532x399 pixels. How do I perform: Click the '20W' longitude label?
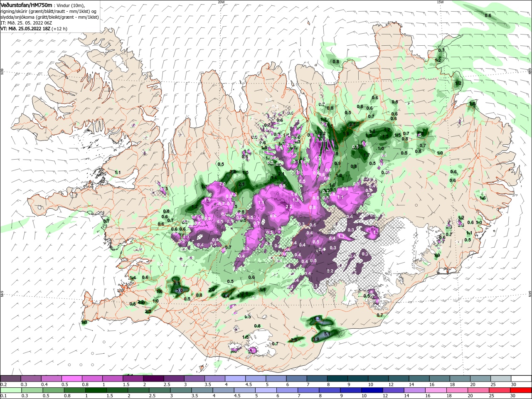click(221, 2)
